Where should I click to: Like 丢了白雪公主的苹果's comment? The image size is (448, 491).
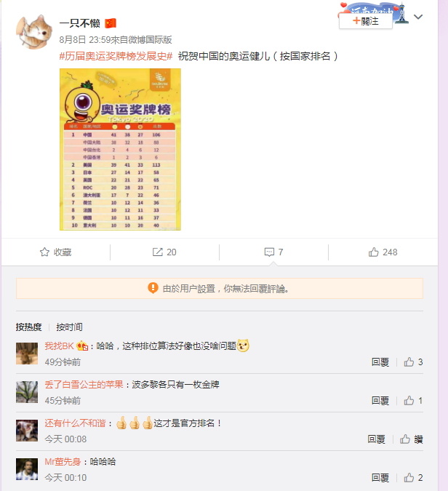tap(409, 401)
